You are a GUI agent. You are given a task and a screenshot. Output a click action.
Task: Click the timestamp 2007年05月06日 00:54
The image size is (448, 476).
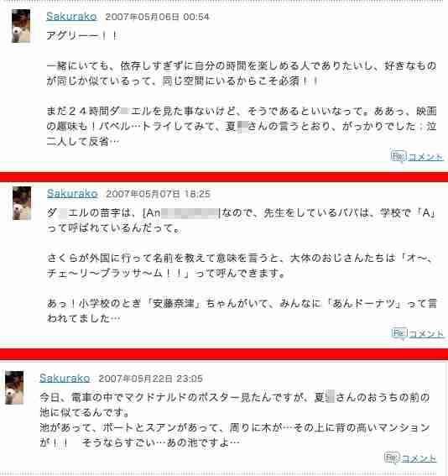point(157,17)
